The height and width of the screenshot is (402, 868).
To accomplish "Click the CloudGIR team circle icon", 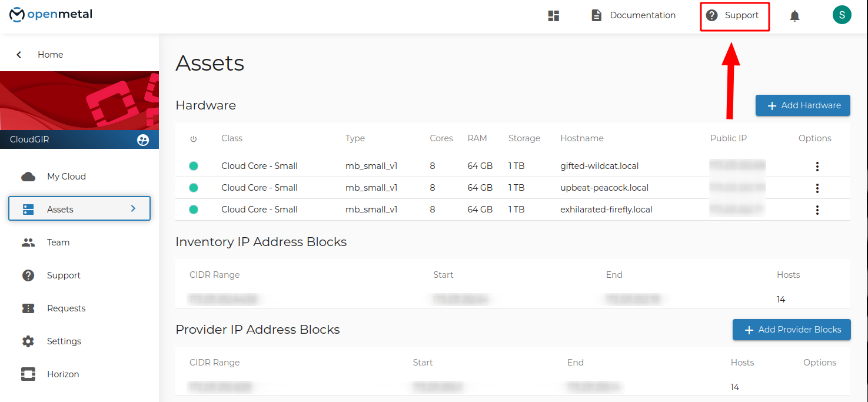I will [143, 140].
